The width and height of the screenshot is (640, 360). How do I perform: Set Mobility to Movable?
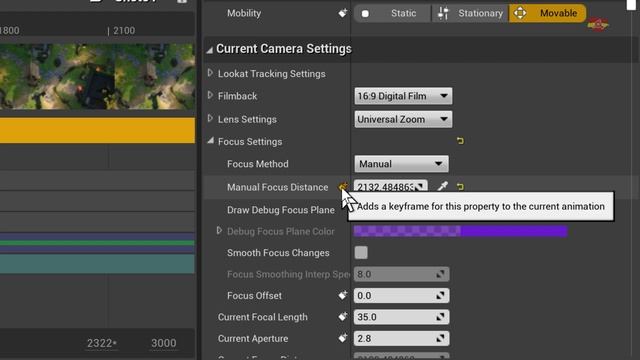point(547,13)
